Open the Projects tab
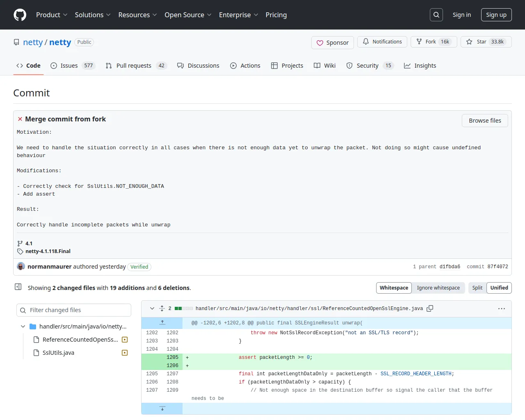This screenshot has width=525, height=420. point(287,66)
